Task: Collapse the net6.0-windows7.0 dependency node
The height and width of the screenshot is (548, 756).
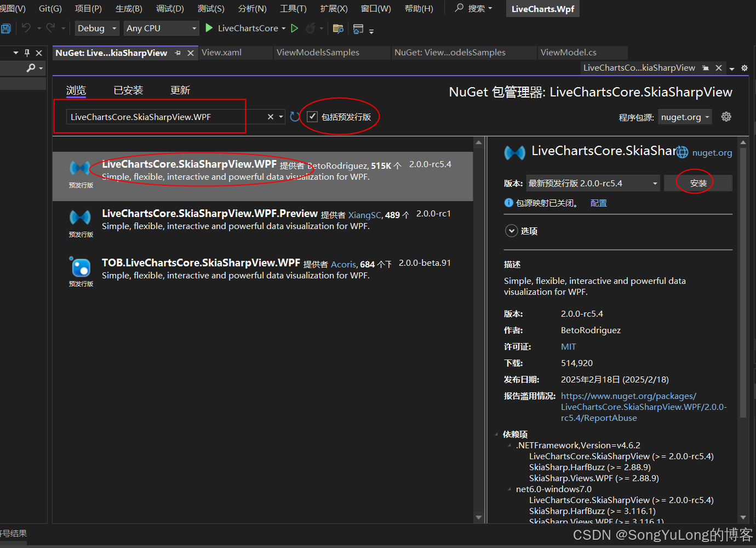Action: 509,489
